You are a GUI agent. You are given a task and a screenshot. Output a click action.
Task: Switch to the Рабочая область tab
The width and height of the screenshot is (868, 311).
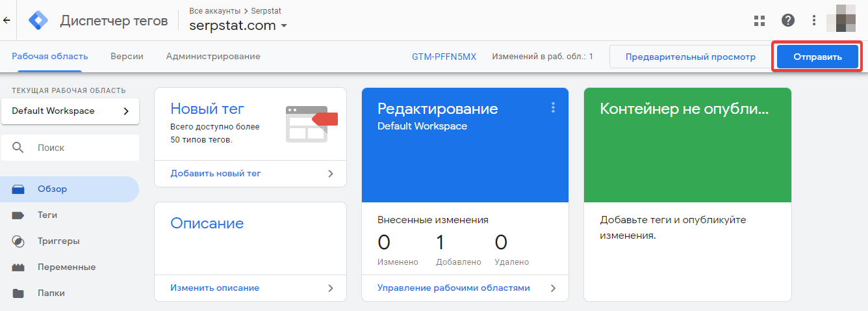click(50, 57)
